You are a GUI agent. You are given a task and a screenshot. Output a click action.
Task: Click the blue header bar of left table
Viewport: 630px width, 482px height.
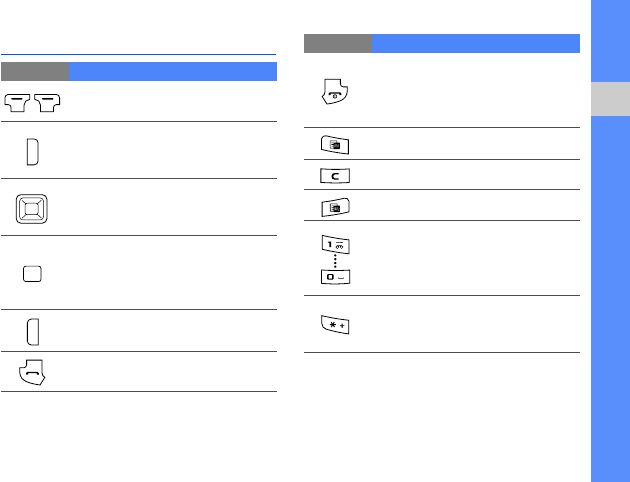point(173,71)
